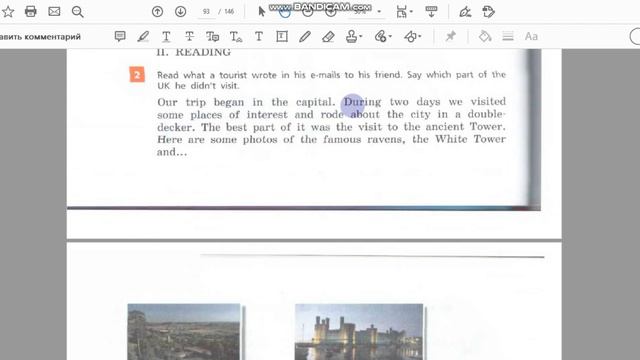The height and width of the screenshot is (360, 640).
Task: Select the strikethrough text tool
Action: [189, 36]
